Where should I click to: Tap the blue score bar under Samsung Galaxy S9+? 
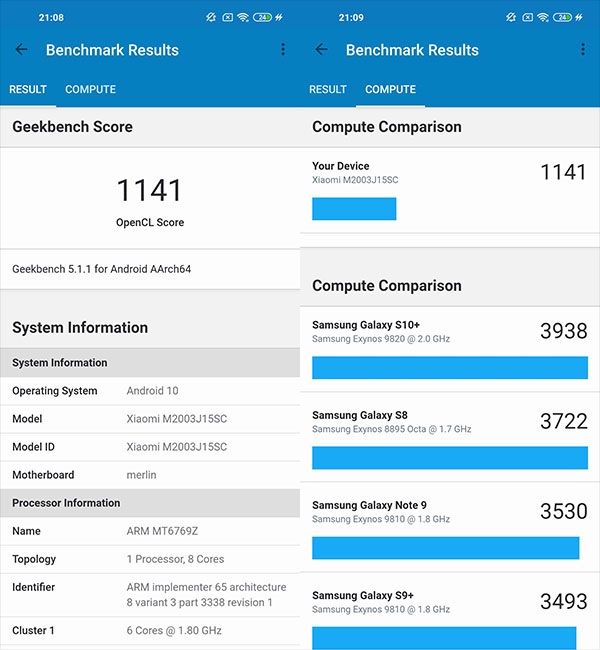coord(444,638)
